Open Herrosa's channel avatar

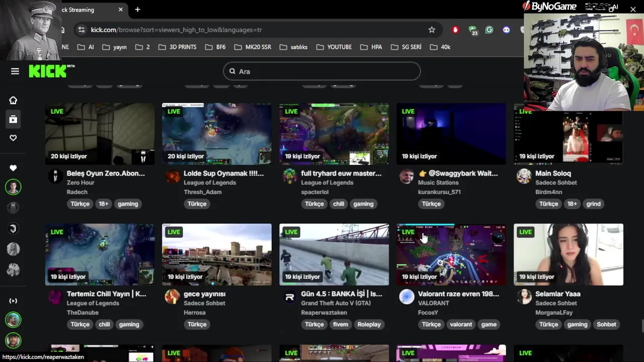pyautogui.click(x=173, y=297)
